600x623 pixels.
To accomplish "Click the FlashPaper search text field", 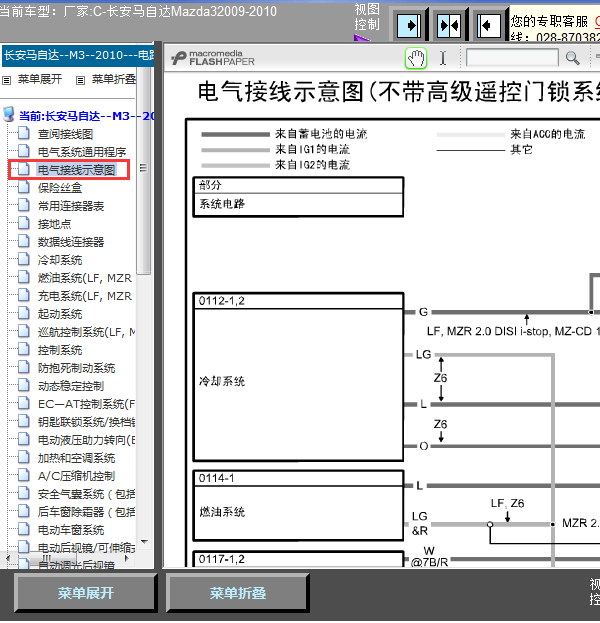I will coord(512,58).
